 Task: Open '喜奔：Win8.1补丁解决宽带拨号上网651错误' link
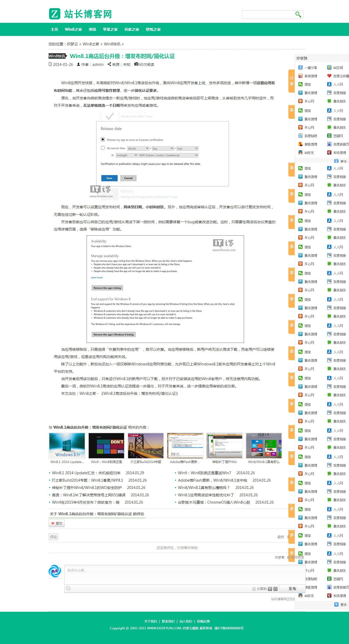tap(89, 495)
